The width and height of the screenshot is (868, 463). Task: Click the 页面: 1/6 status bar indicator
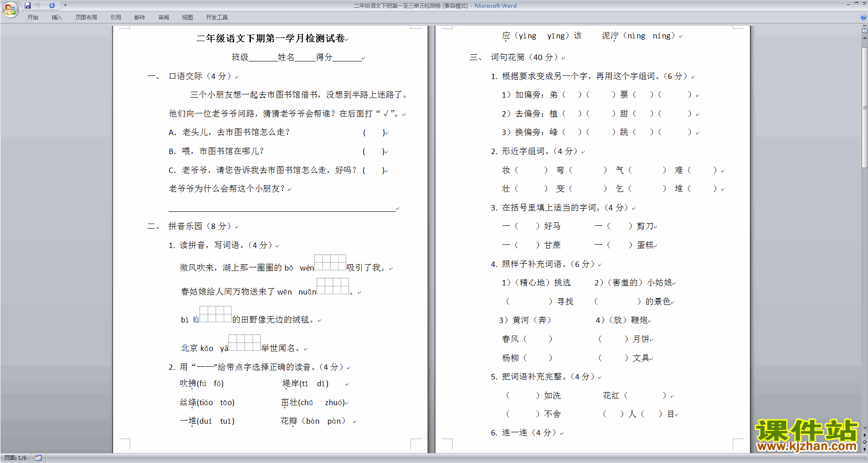pyautogui.click(x=15, y=458)
